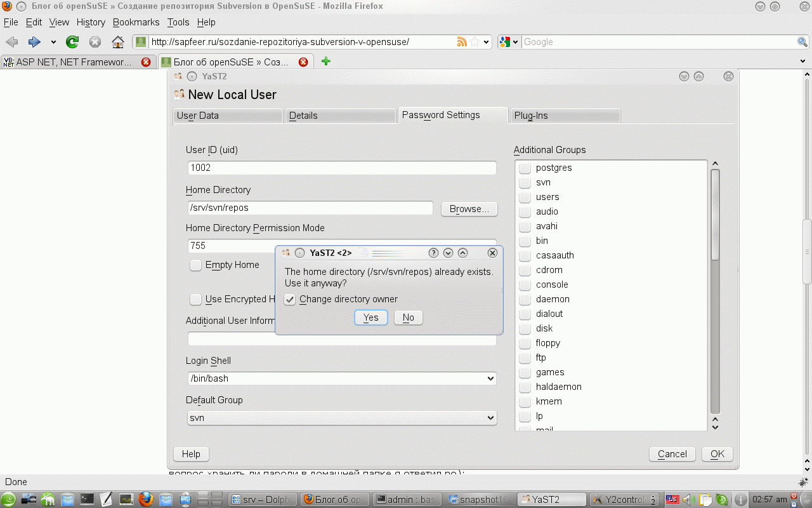Open a new tab with the green plus
Screen dimensions: 812x508
pos(325,62)
